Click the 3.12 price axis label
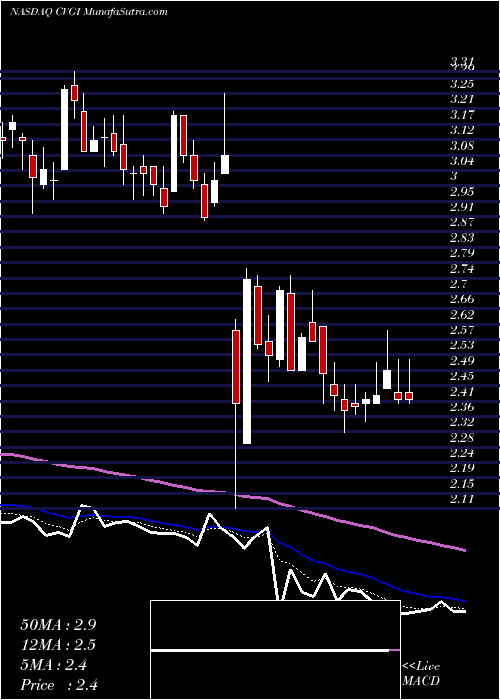 point(462,130)
